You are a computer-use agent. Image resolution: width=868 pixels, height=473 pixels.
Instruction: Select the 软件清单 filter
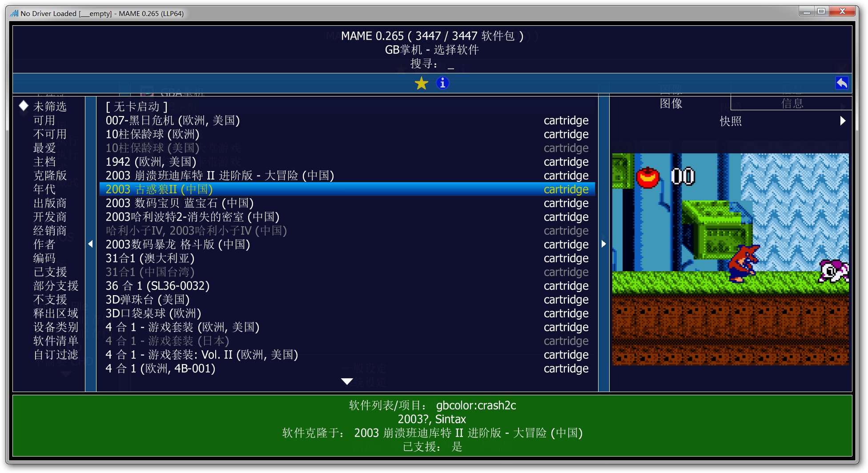(56, 341)
